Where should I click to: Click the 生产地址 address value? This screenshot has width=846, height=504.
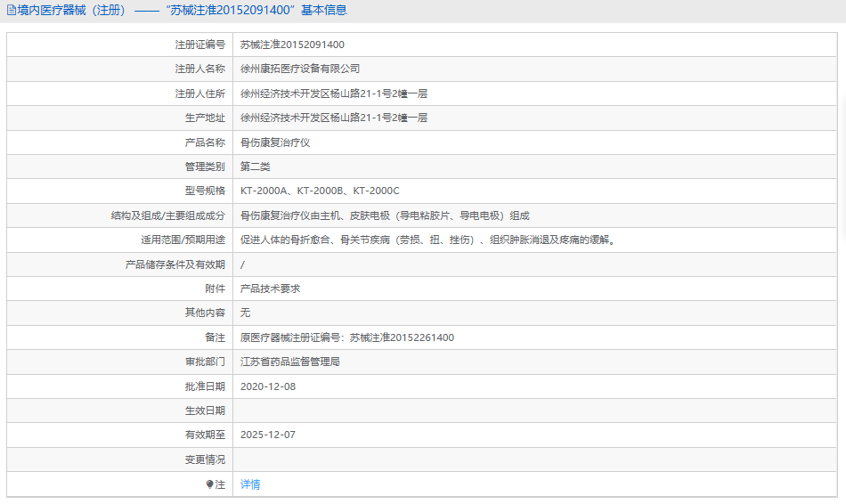(334, 118)
